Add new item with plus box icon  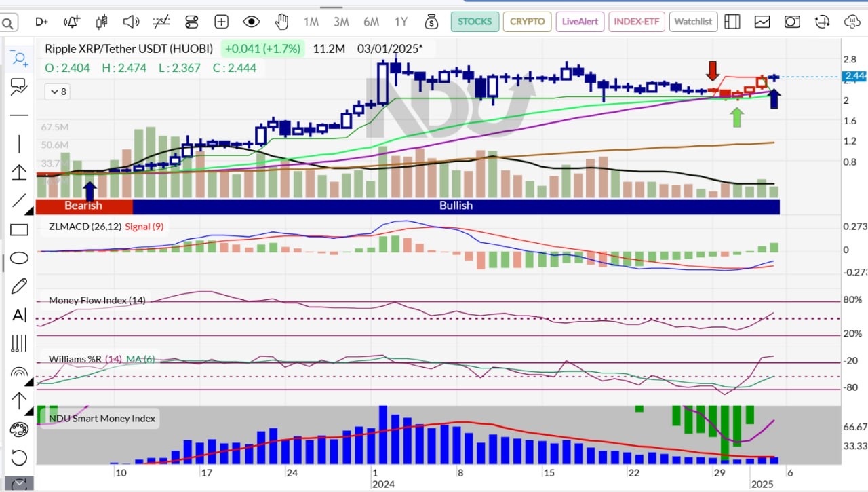pos(221,22)
